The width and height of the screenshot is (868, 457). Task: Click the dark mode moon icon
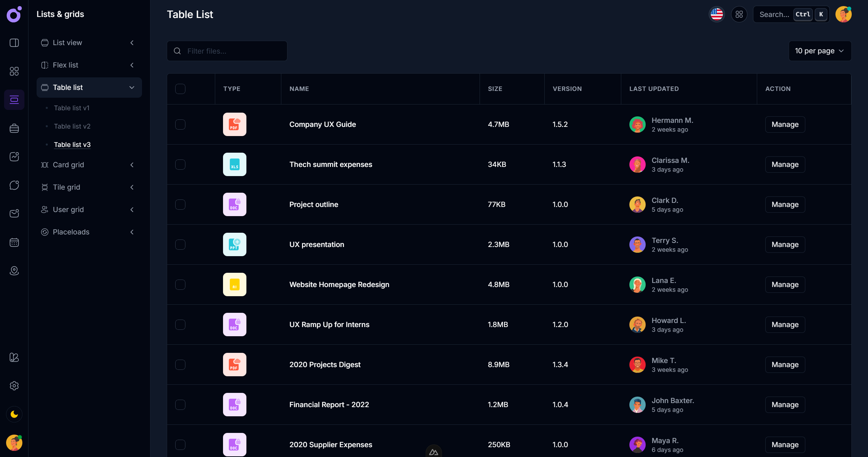pos(14,414)
